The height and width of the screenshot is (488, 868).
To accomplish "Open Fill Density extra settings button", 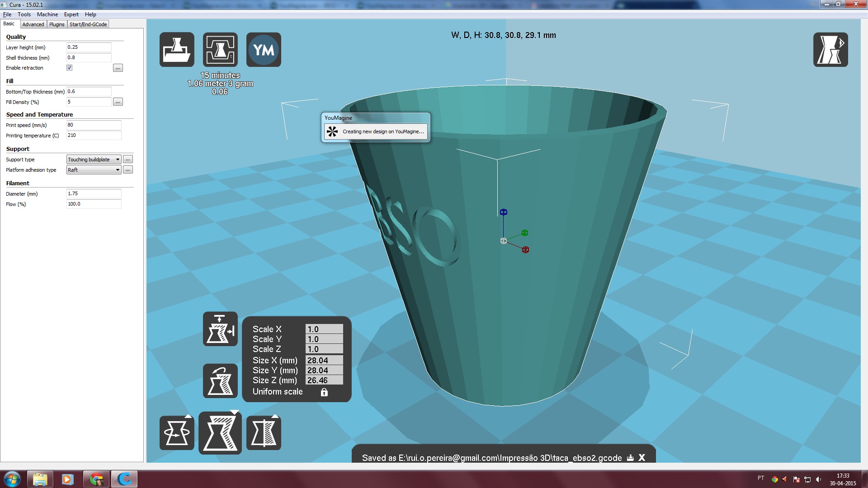I will (x=118, y=102).
